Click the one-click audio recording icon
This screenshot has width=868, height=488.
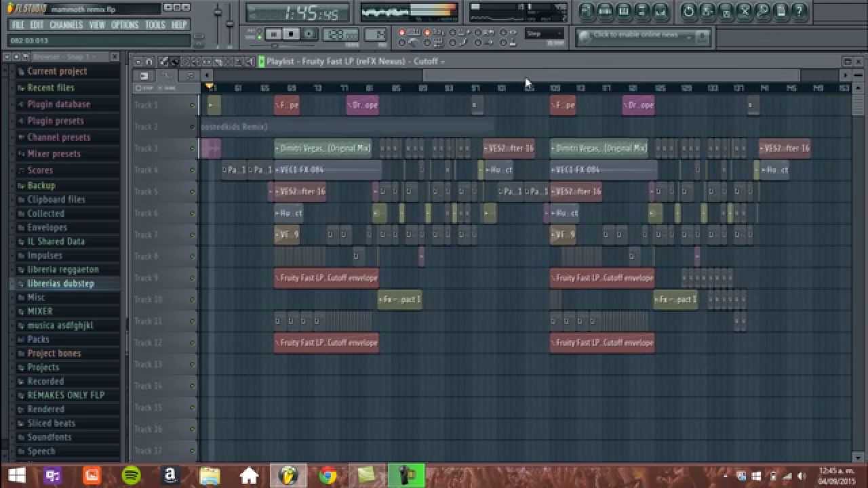tap(744, 11)
